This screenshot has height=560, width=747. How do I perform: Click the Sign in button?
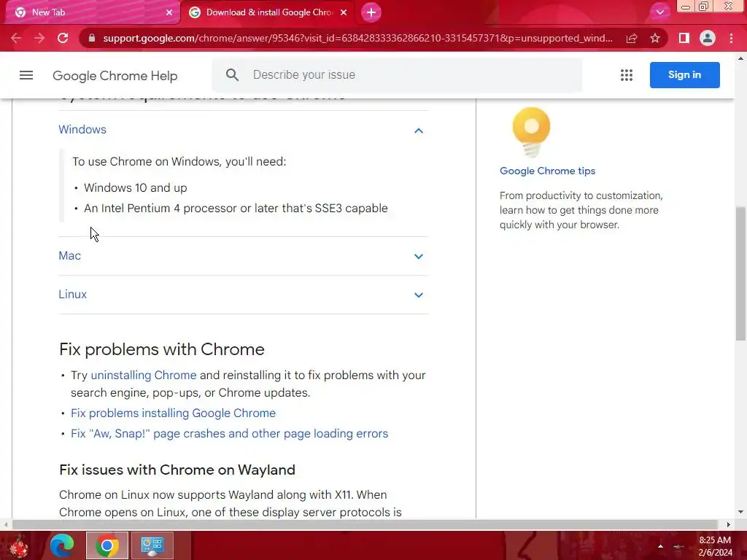point(684,75)
